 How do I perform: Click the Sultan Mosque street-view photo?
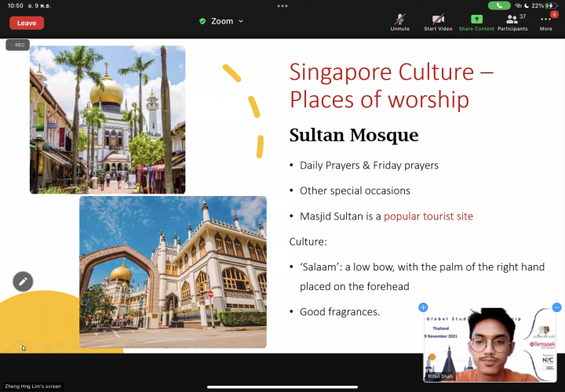click(108, 119)
